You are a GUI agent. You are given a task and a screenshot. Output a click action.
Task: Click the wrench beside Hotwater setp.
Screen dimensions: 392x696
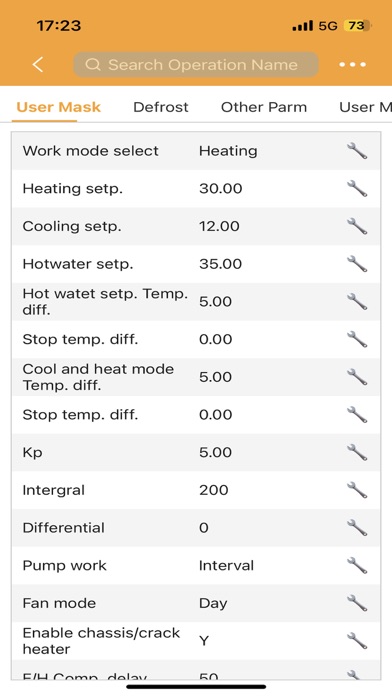coord(357,264)
